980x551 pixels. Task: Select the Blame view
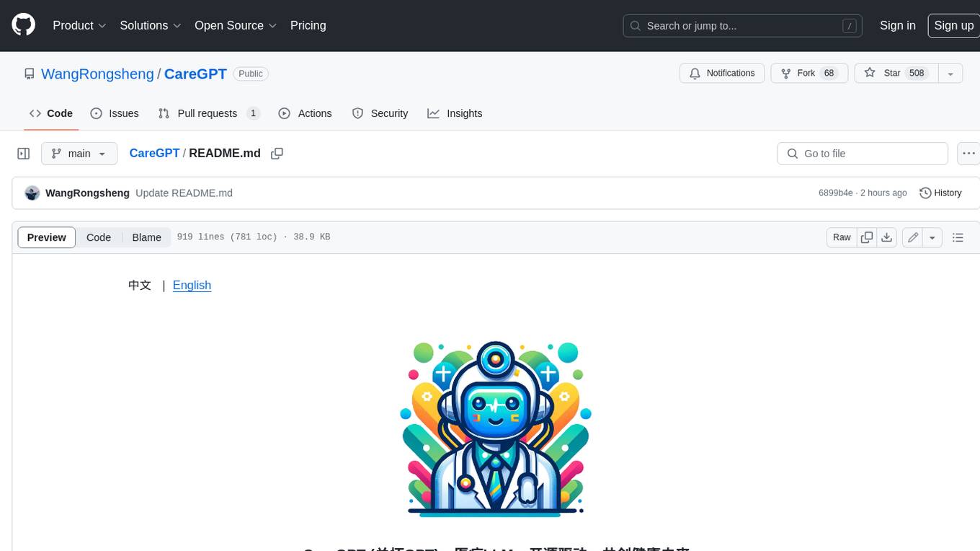[146, 237]
